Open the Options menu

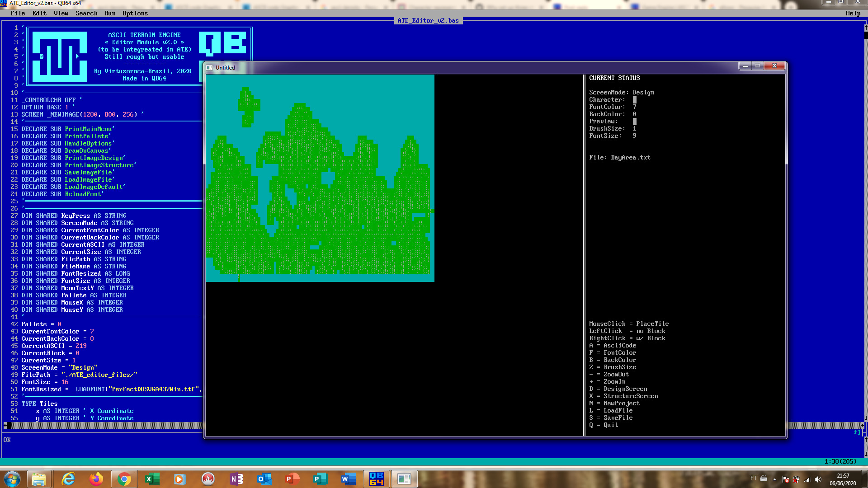point(135,13)
